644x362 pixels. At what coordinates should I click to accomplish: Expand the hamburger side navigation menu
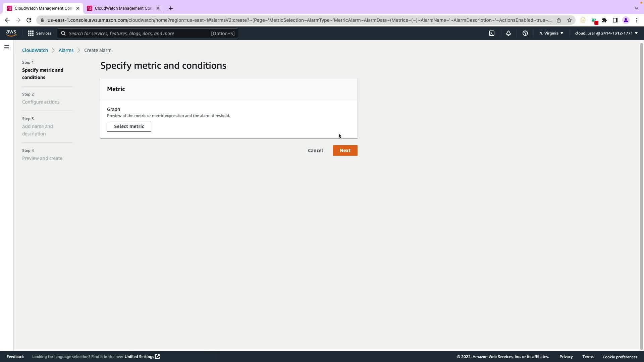[6, 47]
